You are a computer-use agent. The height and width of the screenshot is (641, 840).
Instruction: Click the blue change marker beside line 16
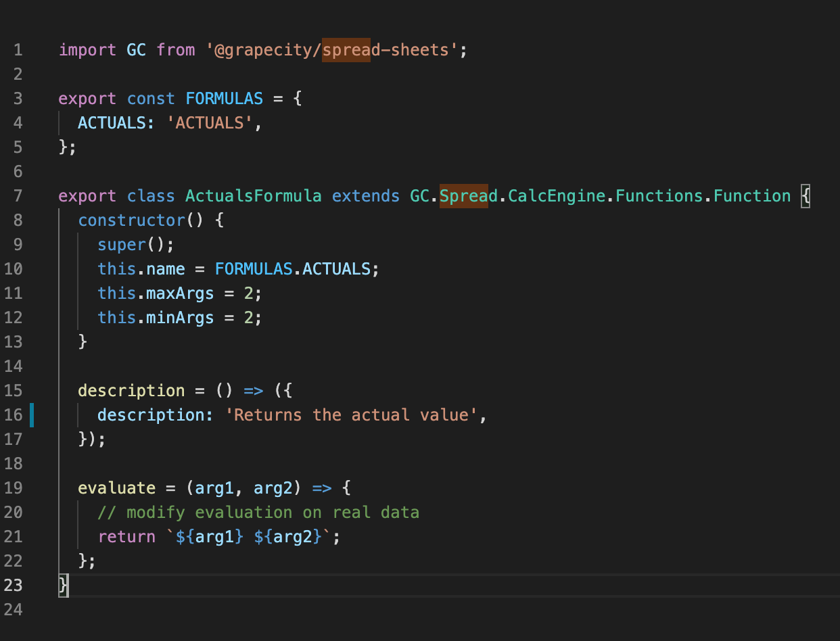(x=31, y=414)
